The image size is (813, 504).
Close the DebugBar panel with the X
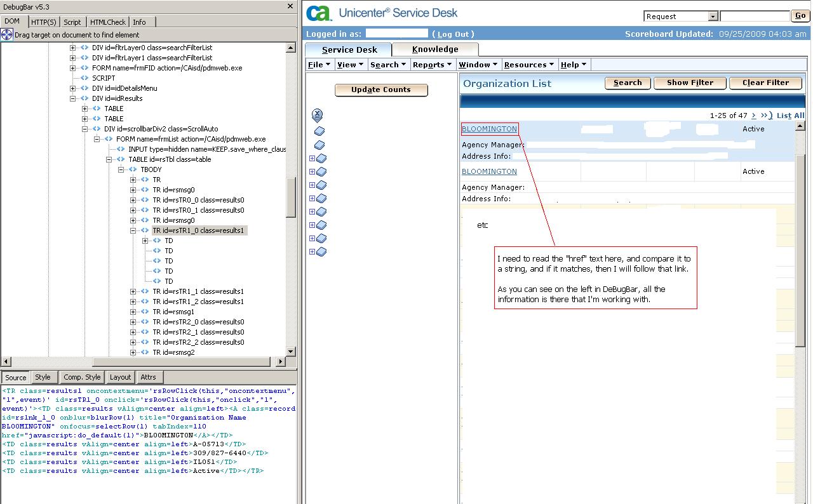tap(290, 6)
